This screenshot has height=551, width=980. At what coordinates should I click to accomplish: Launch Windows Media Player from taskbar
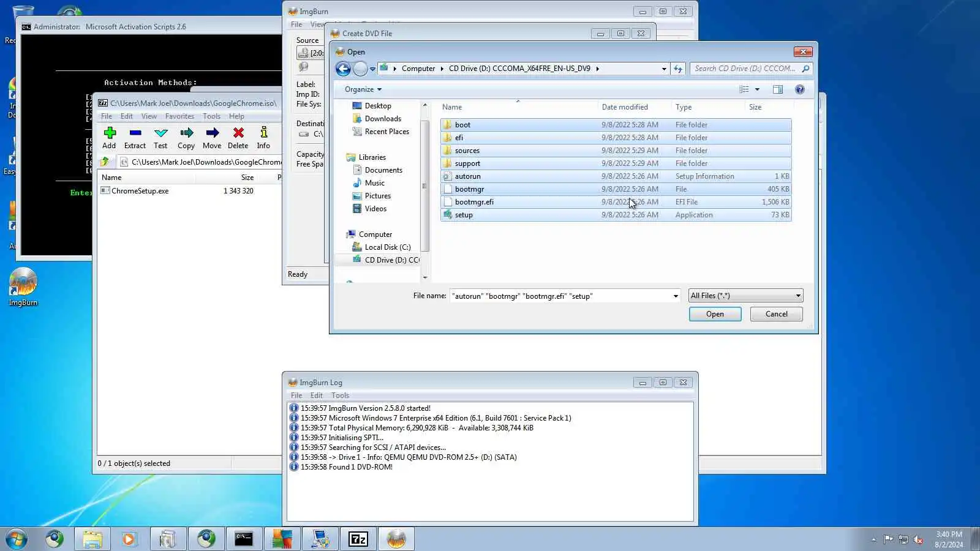tap(129, 539)
